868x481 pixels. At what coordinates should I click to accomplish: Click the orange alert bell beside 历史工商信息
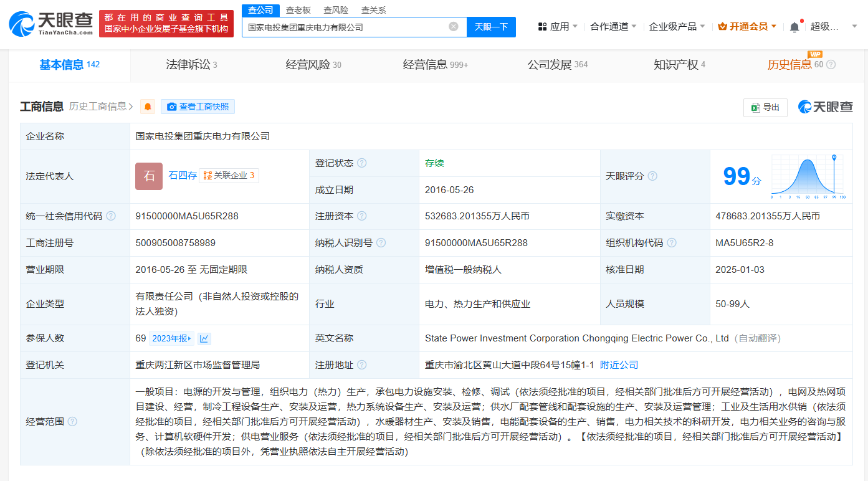pos(148,107)
